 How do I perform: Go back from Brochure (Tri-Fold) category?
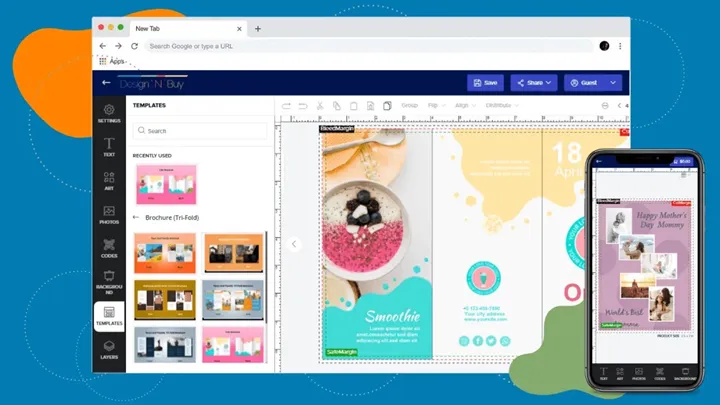point(137,217)
